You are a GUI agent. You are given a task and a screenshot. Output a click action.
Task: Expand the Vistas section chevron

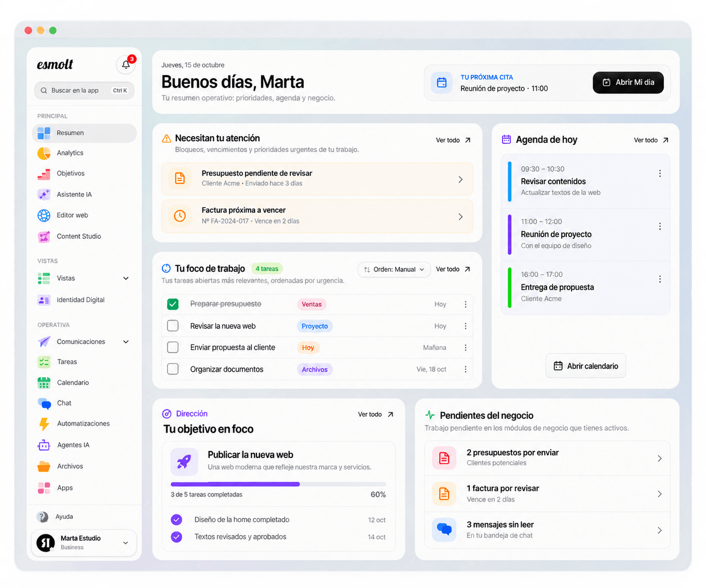click(x=126, y=278)
